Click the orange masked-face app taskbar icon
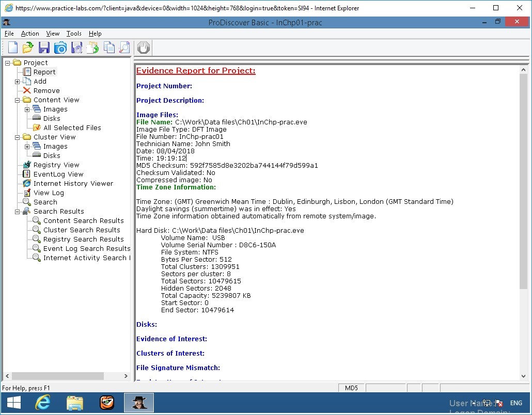Image resolution: width=532 pixels, height=415 pixels. (107, 403)
